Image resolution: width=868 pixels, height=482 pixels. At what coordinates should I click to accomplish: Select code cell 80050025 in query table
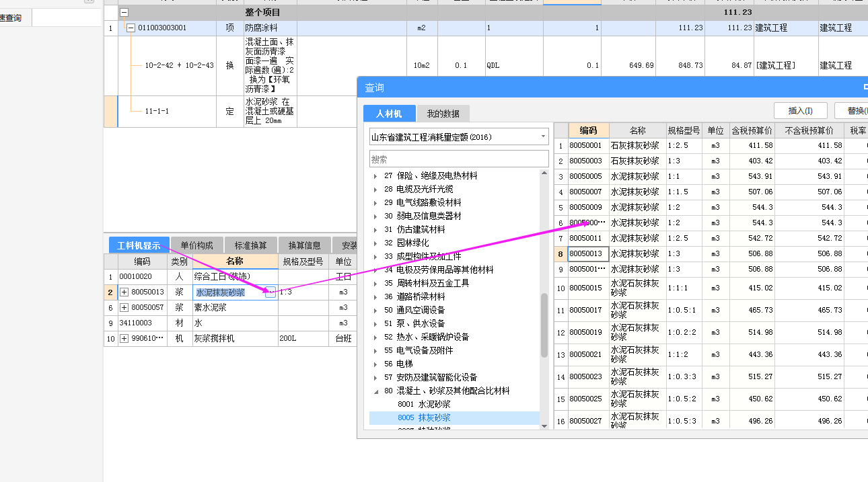point(588,399)
